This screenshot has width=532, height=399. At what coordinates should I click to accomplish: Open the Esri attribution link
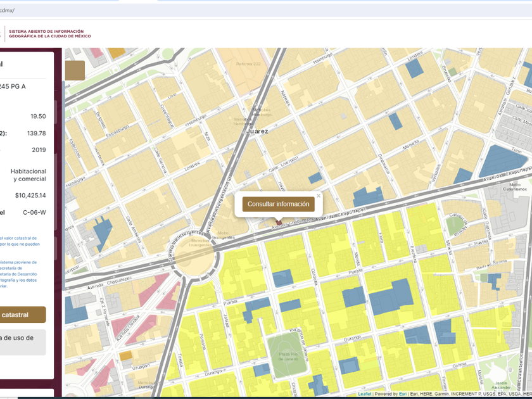coord(402,394)
